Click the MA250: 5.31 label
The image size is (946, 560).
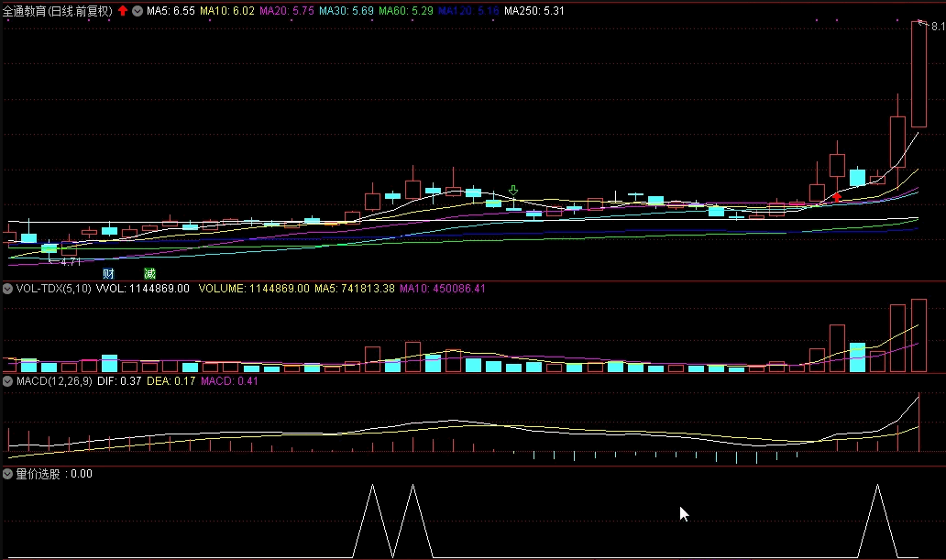533,11
